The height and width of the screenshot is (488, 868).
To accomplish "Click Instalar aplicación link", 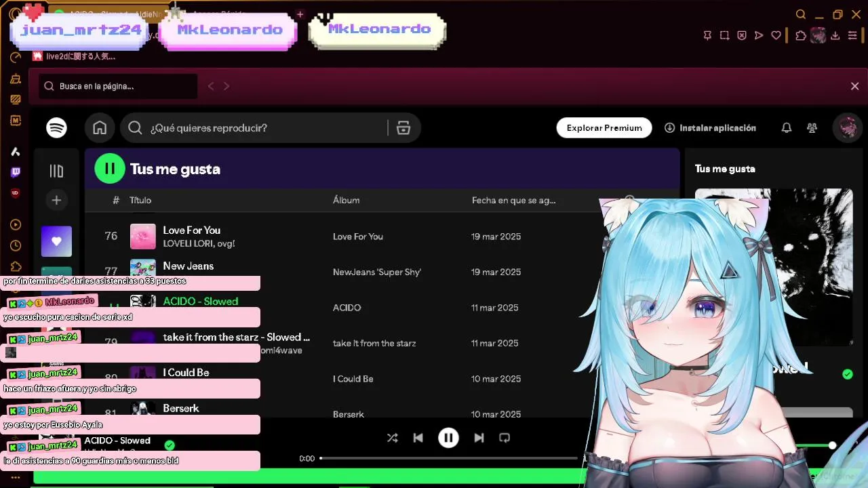I will tap(710, 127).
